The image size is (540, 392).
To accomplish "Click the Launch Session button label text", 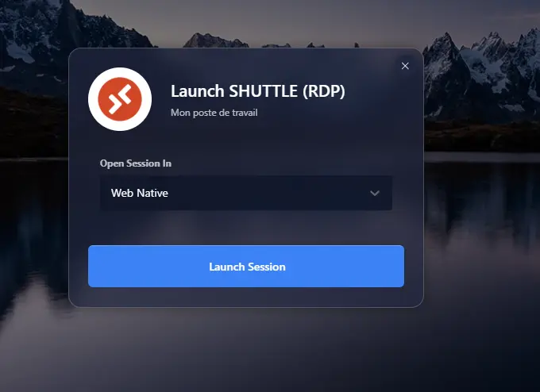I will click(247, 267).
